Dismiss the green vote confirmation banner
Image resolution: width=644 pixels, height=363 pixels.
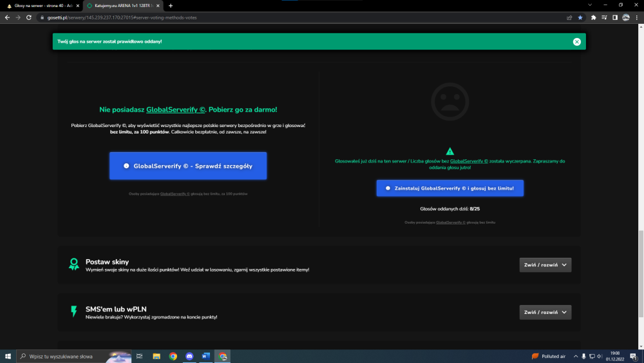point(576,41)
